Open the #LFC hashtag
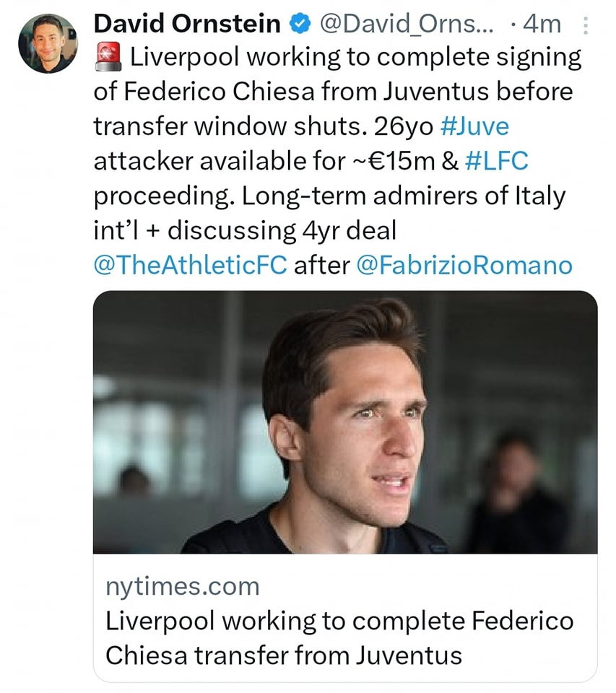 point(497,161)
